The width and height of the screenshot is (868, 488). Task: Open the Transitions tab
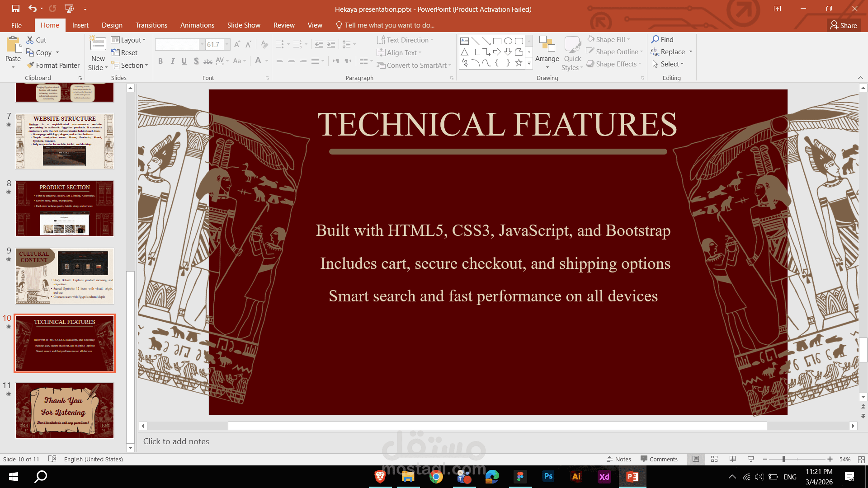pyautogui.click(x=151, y=25)
